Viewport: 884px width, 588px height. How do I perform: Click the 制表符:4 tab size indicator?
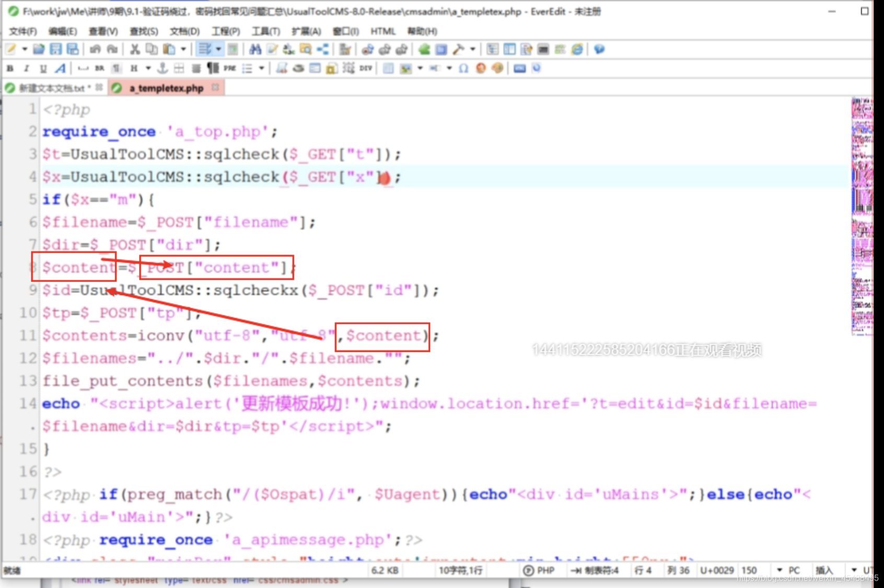pyautogui.click(x=595, y=570)
